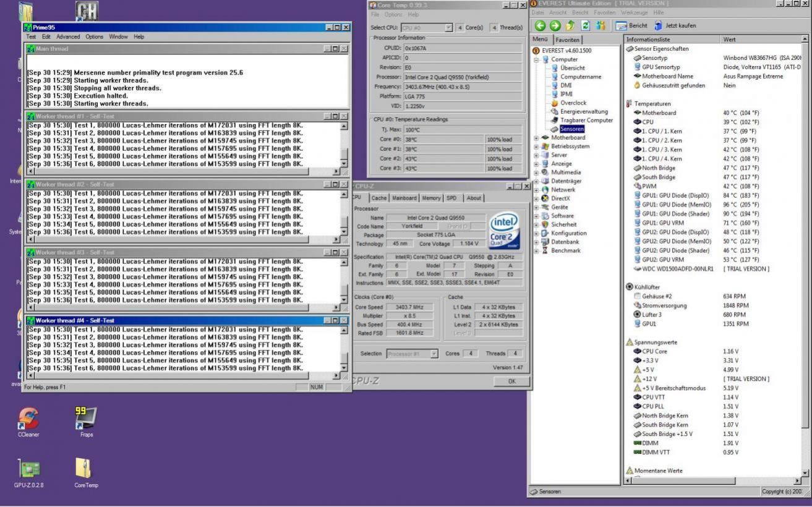Expand the Benchmark tree node
Image resolution: width=812 pixels, height=507 pixels.
point(536,250)
